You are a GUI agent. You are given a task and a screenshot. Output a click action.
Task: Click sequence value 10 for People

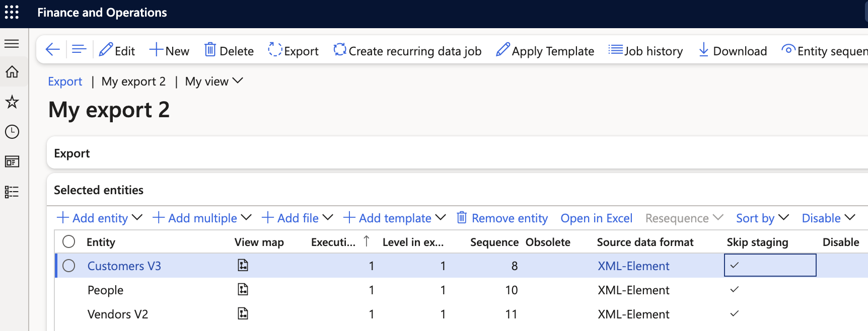click(512, 290)
